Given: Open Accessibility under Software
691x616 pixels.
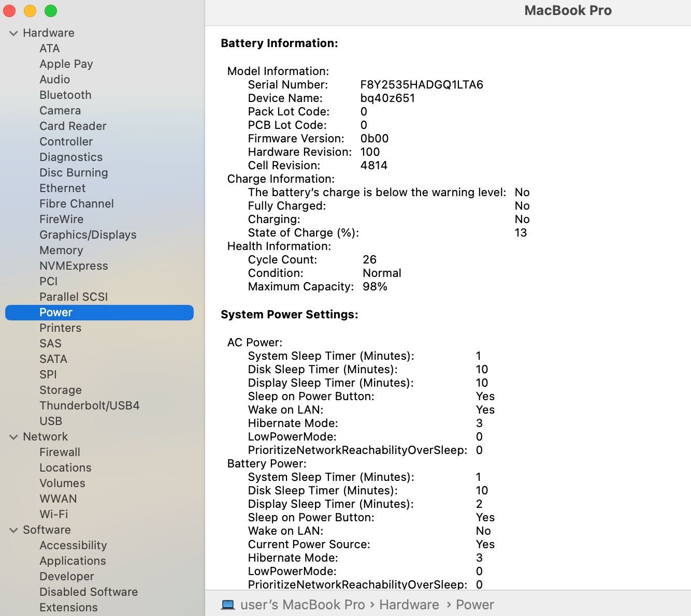Looking at the screenshot, I should [73, 545].
